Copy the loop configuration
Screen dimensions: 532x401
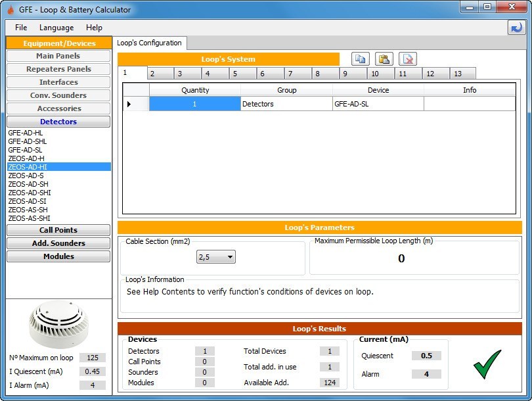pyautogui.click(x=360, y=59)
